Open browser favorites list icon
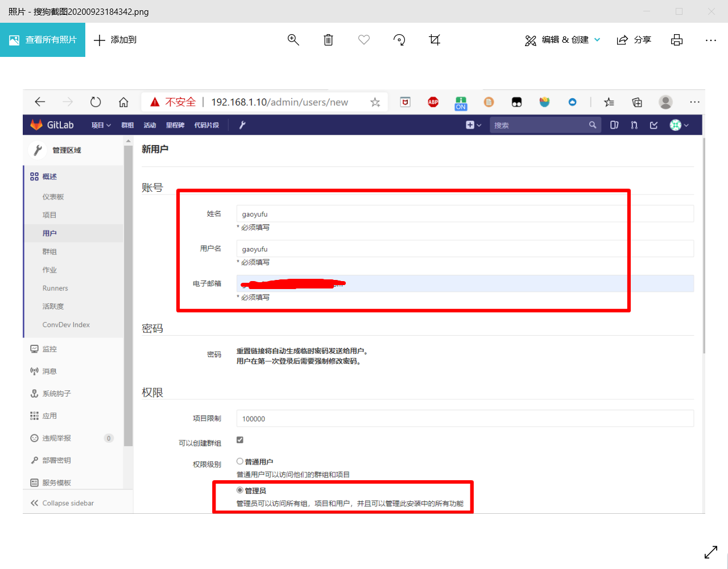The width and height of the screenshot is (728, 569). (x=609, y=102)
